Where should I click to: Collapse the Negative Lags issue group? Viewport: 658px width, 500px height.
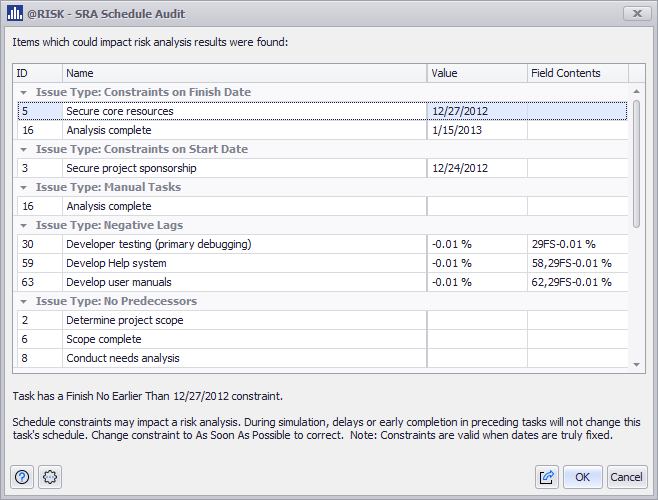pos(24,225)
